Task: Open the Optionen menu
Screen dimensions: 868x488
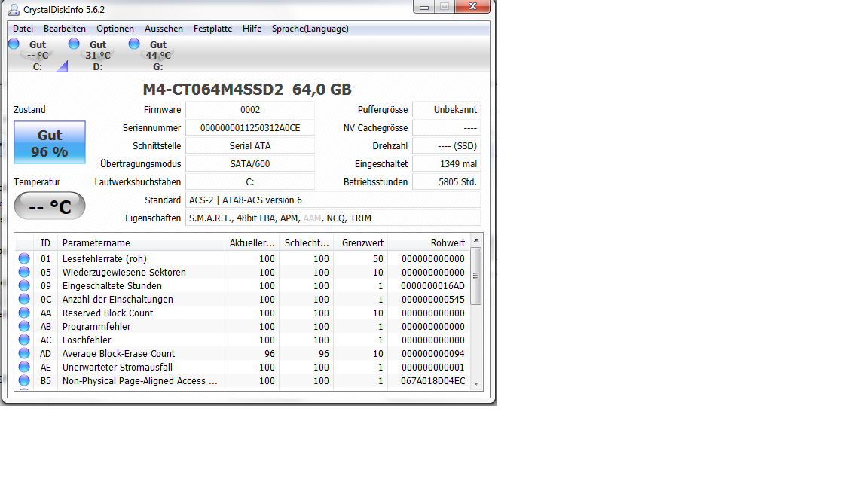Action: 115,29
